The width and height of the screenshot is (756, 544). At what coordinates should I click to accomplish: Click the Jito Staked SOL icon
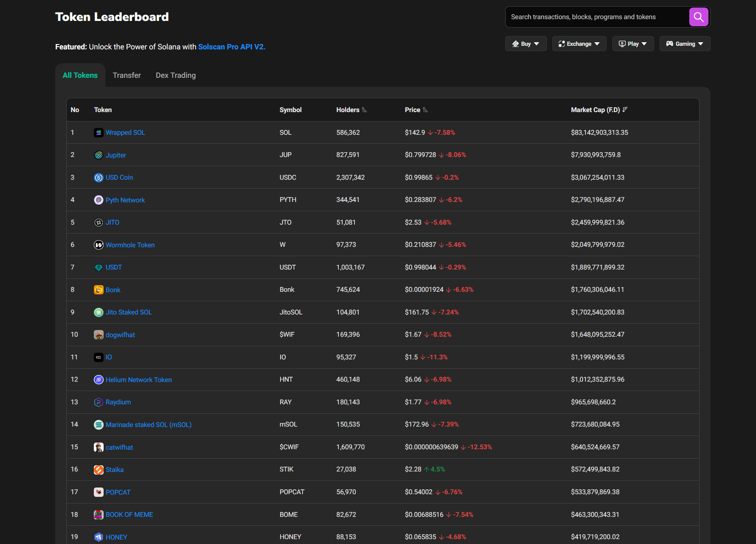pos(99,312)
